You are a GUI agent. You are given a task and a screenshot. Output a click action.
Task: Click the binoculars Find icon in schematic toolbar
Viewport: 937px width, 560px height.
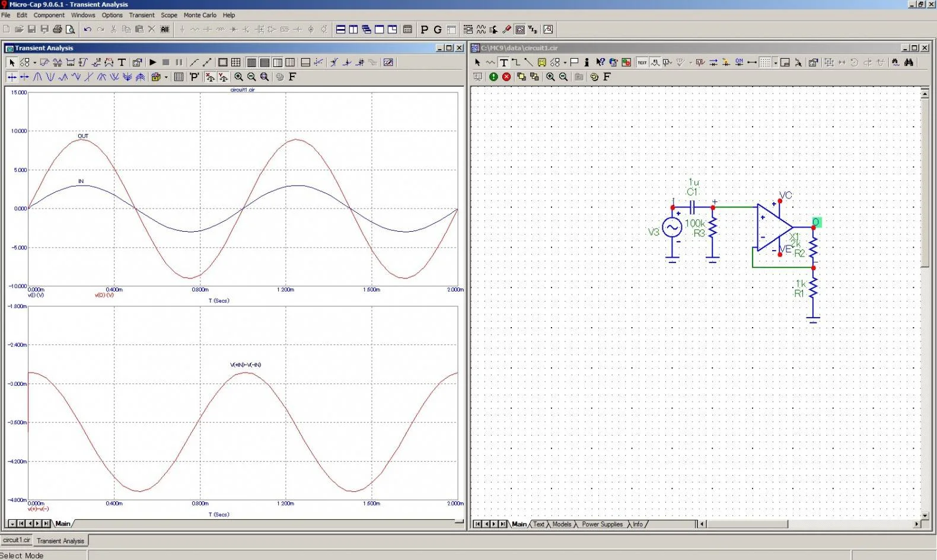[909, 62]
